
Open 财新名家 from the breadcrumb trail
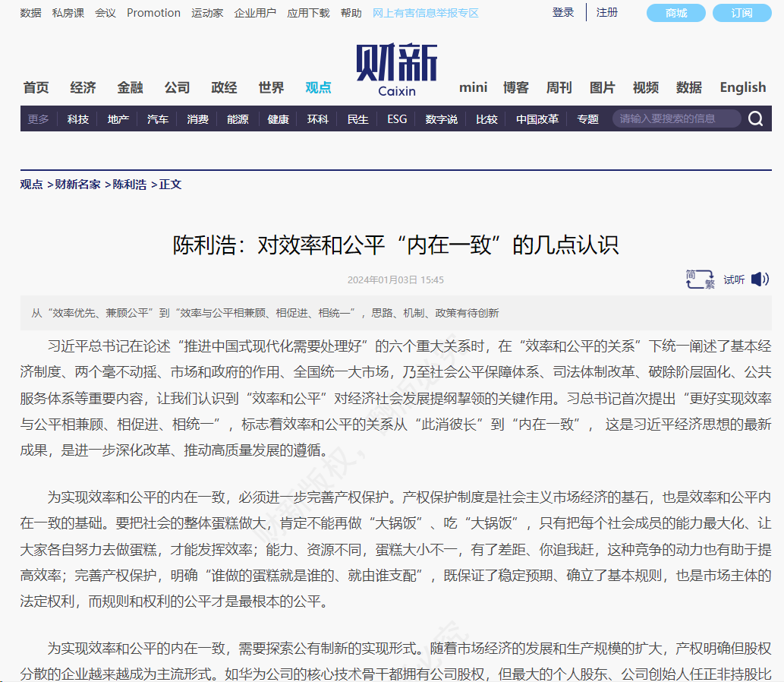pyautogui.click(x=75, y=184)
